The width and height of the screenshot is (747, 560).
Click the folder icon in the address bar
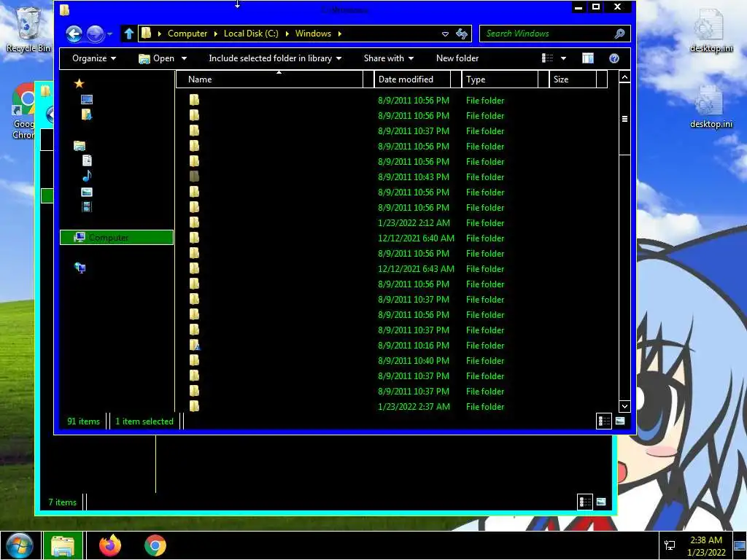(146, 34)
